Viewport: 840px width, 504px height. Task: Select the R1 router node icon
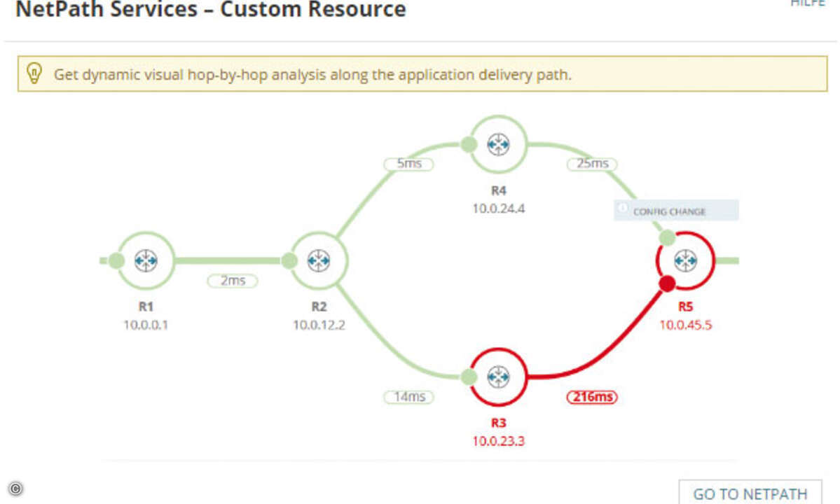click(x=146, y=260)
